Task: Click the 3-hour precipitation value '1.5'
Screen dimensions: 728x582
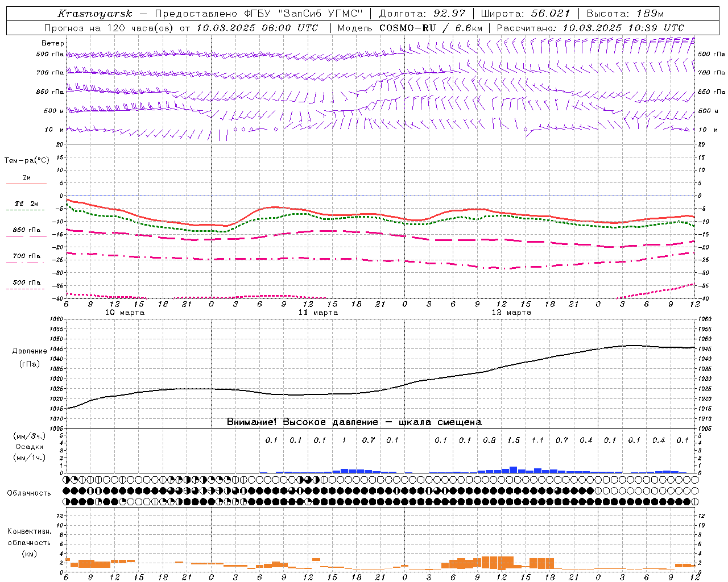Action: click(514, 440)
